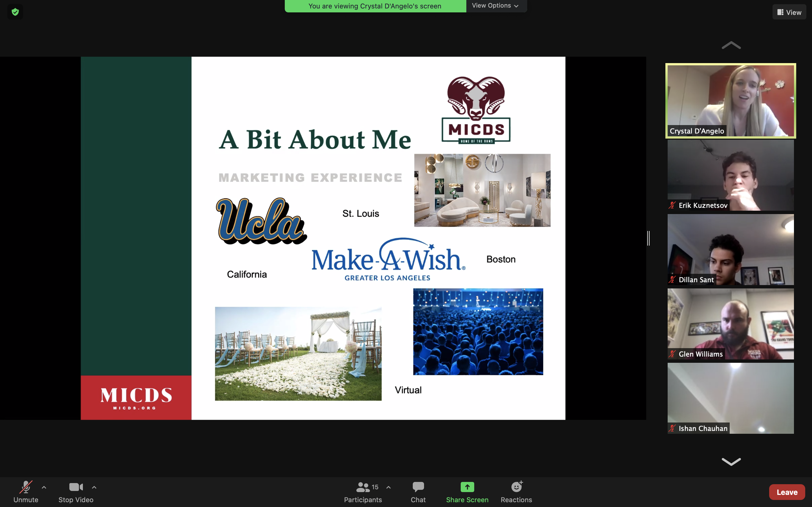Expand participants options arrow next to 15

pos(389,487)
